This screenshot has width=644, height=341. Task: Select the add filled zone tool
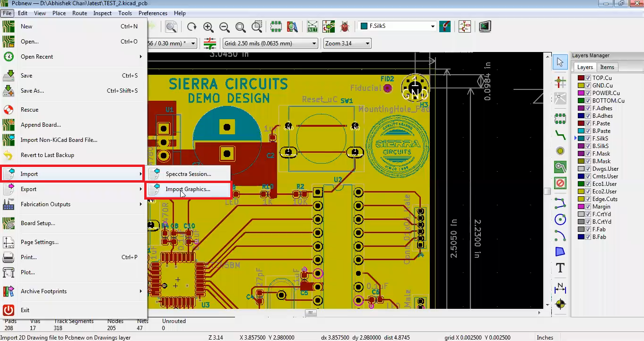coord(560,167)
